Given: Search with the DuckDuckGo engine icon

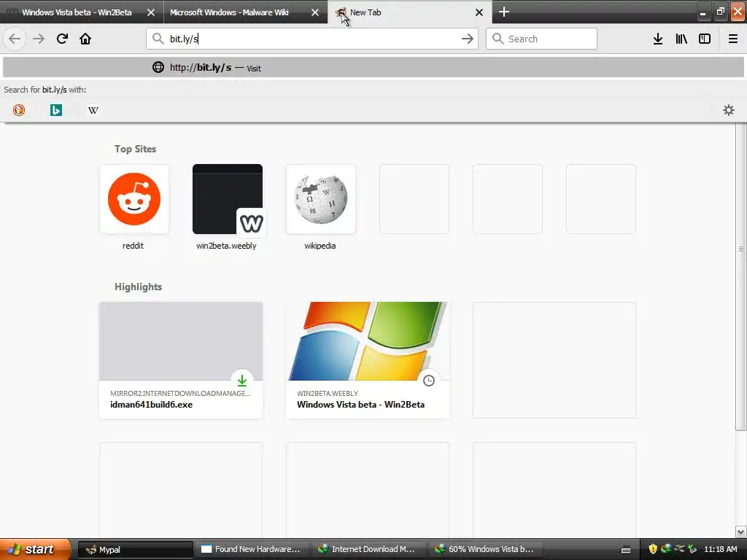Looking at the screenshot, I should (18, 110).
